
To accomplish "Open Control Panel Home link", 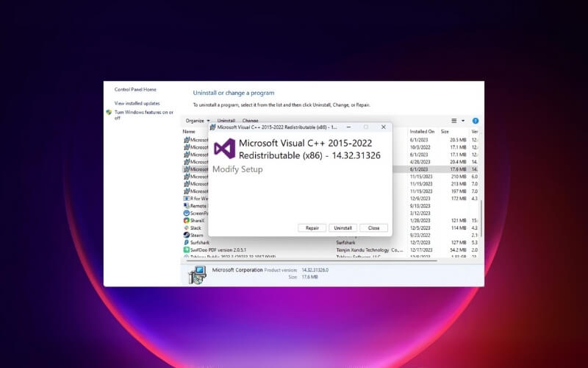I will (x=135, y=89).
